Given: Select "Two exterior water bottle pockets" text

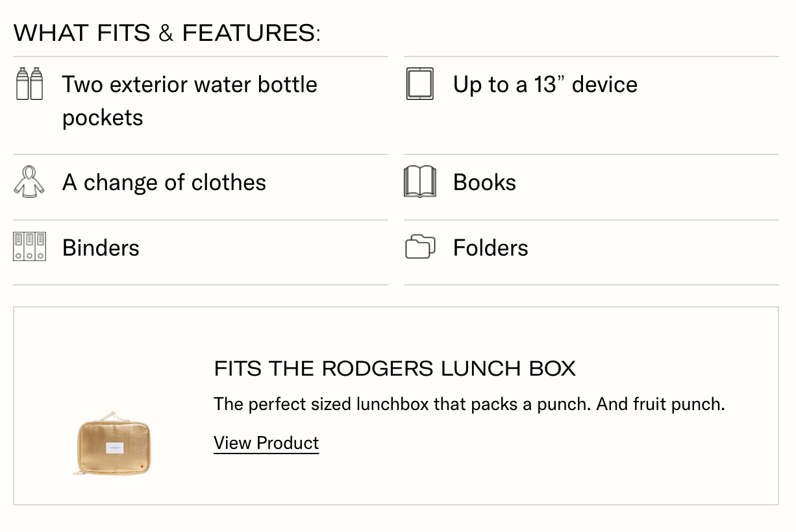Looking at the screenshot, I should pyautogui.click(x=190, y=101).
